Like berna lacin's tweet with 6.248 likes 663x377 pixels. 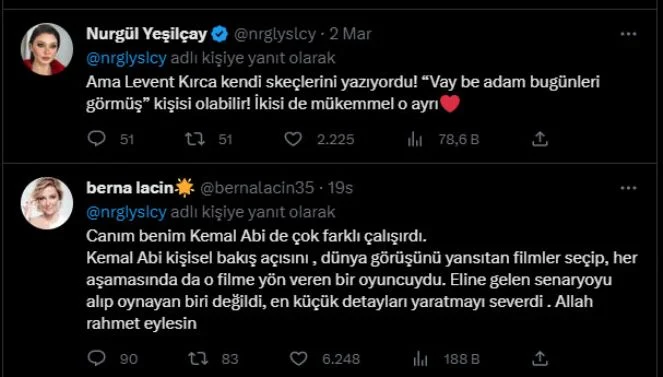click(x=298, y=359)
